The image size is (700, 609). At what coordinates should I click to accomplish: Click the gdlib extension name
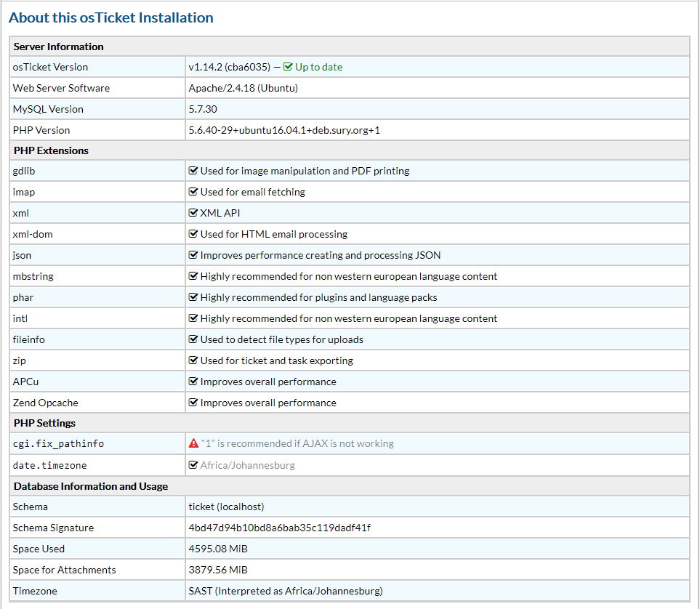(24, 171)
